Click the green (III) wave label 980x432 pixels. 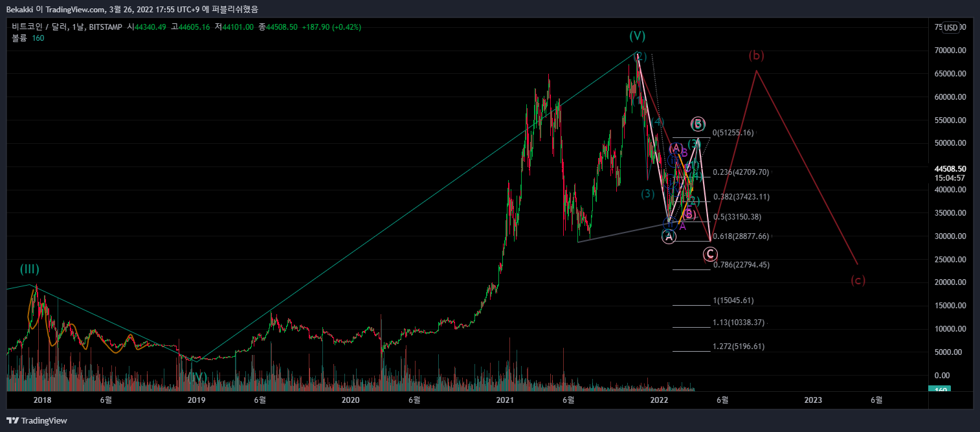[x=30, y=269]
